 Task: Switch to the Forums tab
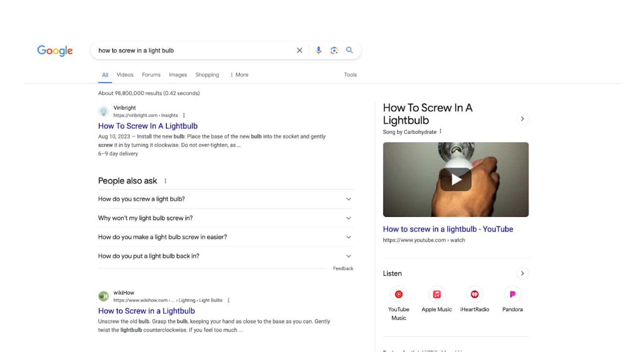tap(151, 75)
